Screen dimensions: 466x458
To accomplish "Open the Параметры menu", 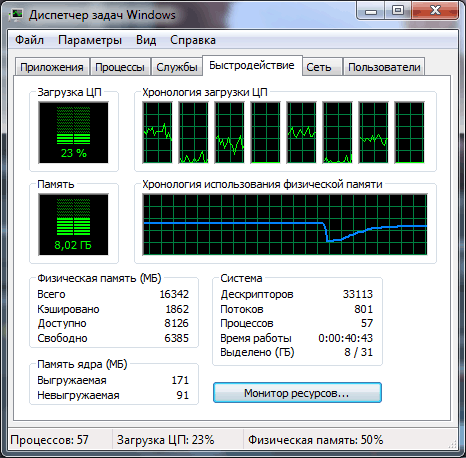I will tap(90, 40).
